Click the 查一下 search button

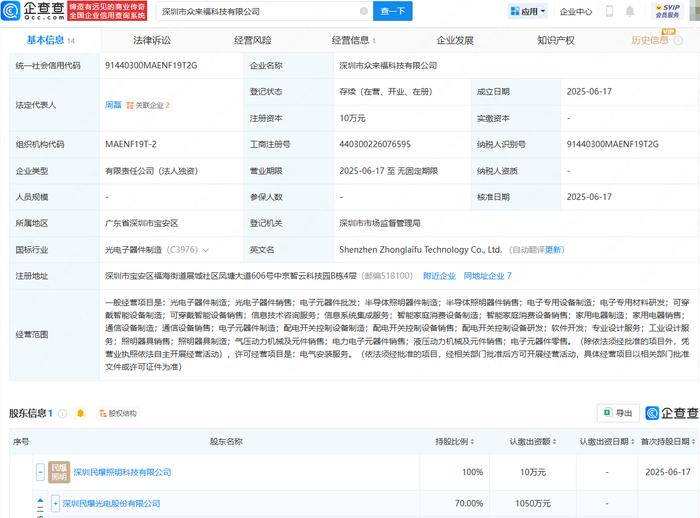pyautogui.click(x=392, y=11)
